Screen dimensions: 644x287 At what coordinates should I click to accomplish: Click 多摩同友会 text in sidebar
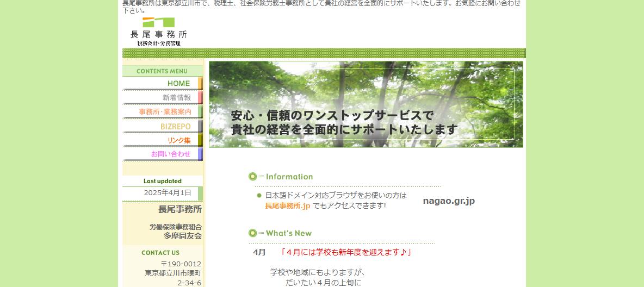pyautogui.click(x=183, y=236)
